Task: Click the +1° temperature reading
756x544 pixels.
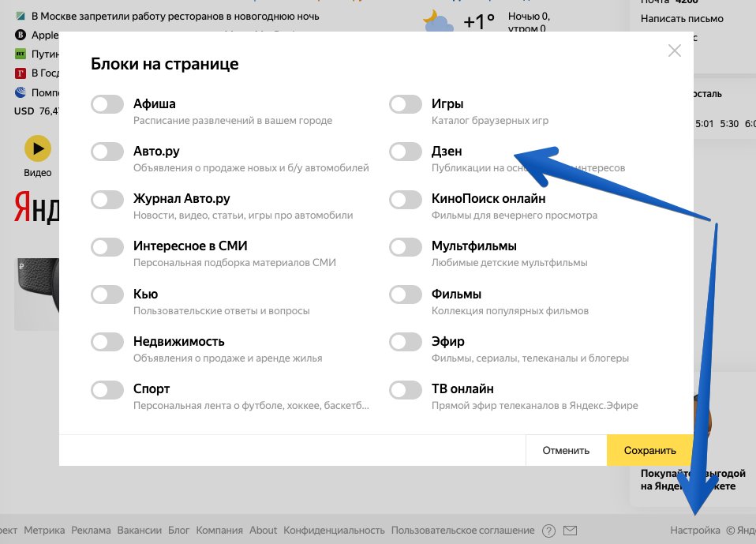Action: point(479,21)
